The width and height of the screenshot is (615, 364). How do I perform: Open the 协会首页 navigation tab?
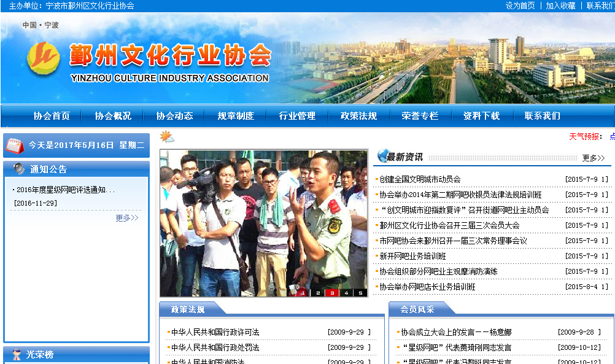[52, 116]
